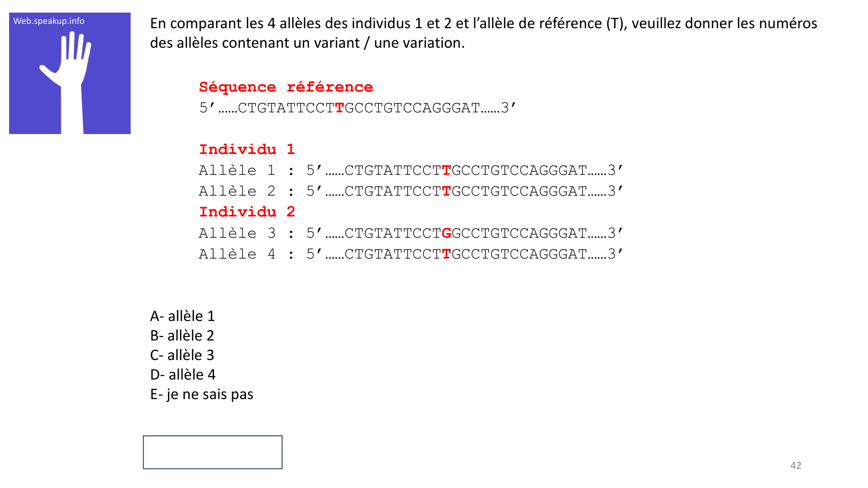Click the Individu 2 heading
The height and width of the screenshot is (488, 868).
pos(247,212)
